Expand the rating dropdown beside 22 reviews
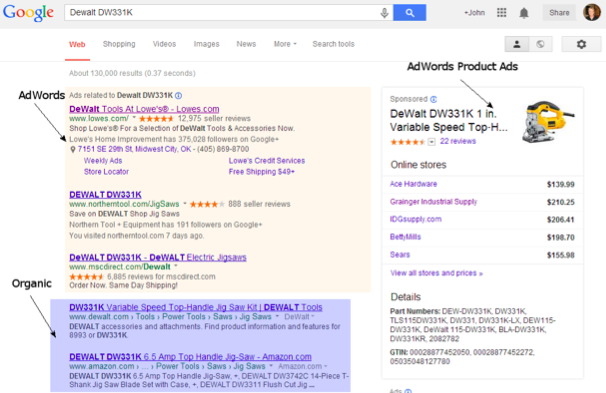This screenshot has height=393, width=606. pyautogui.click(x=432, y=142)
